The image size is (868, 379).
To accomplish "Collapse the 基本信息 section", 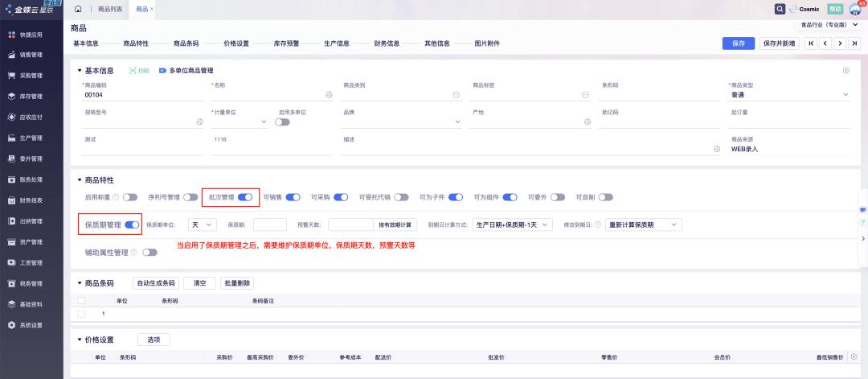I will click(79, 70).
